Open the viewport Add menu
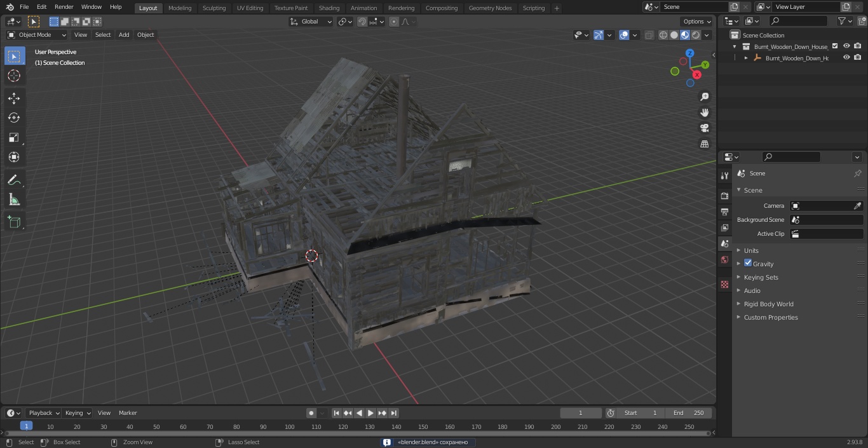Screen dimensions: 868x448 click(124, 35)
